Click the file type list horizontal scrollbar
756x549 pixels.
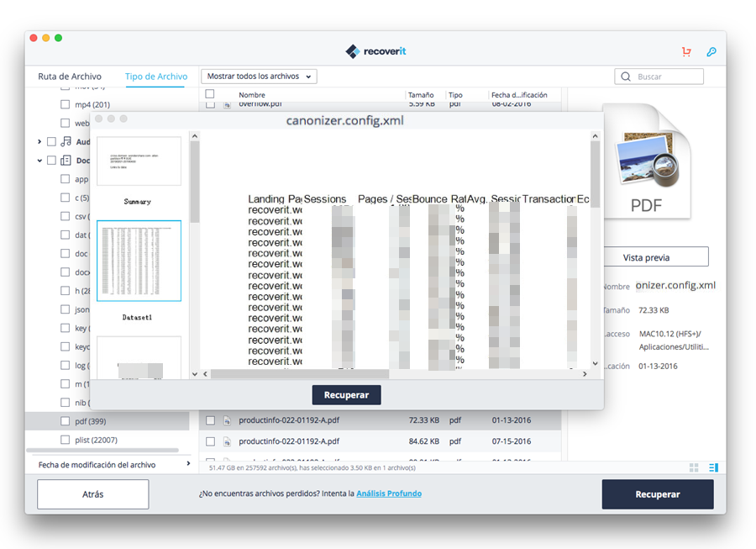click(x=102, y=450)
